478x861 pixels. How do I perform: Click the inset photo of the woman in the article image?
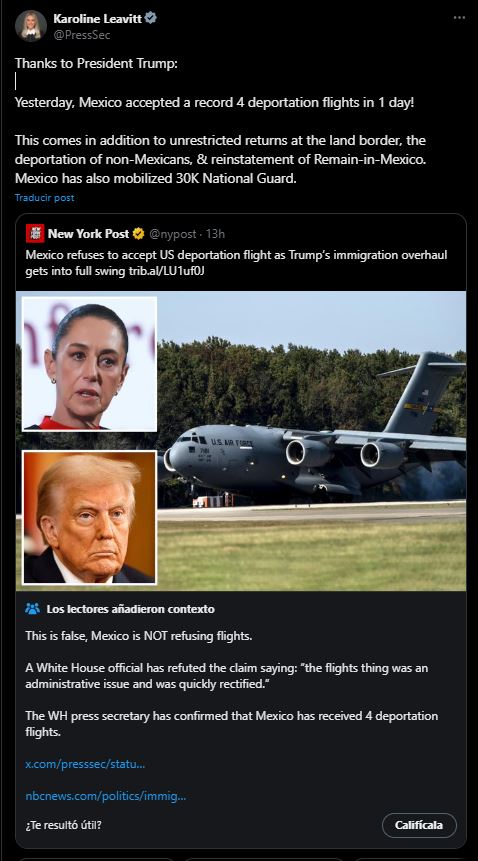[x=89, y=364]
